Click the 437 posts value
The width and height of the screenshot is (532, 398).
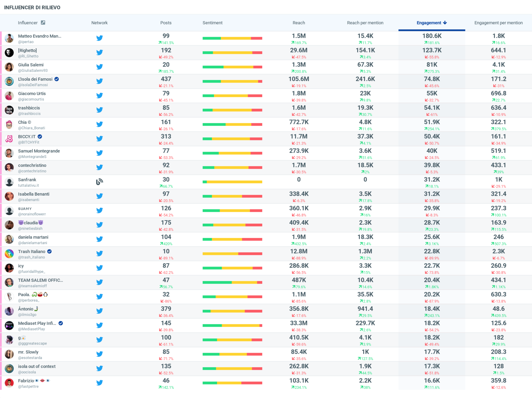pyautogui.click(x=166, y=79)
